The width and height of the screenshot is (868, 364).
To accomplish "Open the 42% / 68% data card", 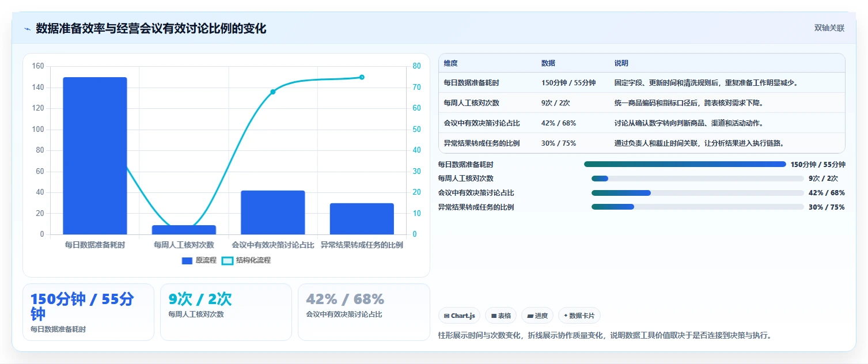I will coord(363,312).
